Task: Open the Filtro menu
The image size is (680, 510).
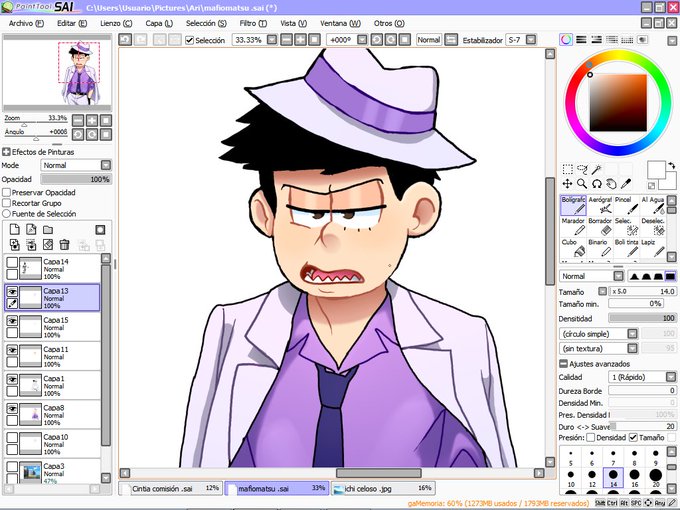Action: (253, 23)
